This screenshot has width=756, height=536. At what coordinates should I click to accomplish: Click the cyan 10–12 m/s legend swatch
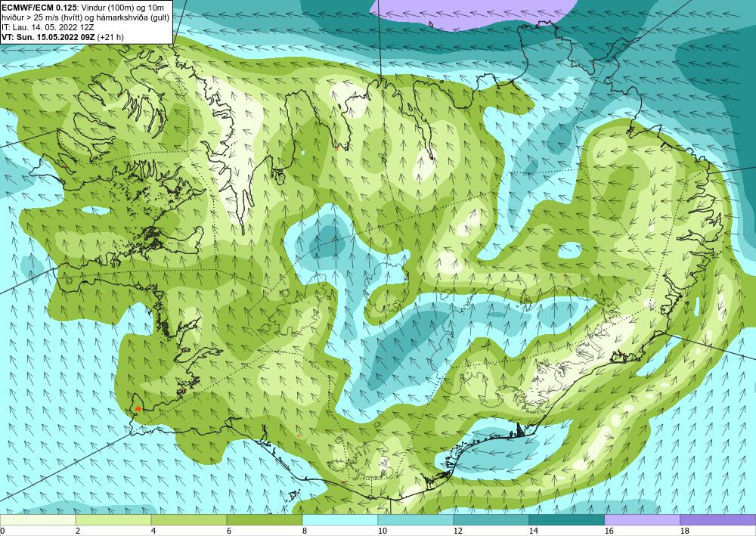point(416,520)
